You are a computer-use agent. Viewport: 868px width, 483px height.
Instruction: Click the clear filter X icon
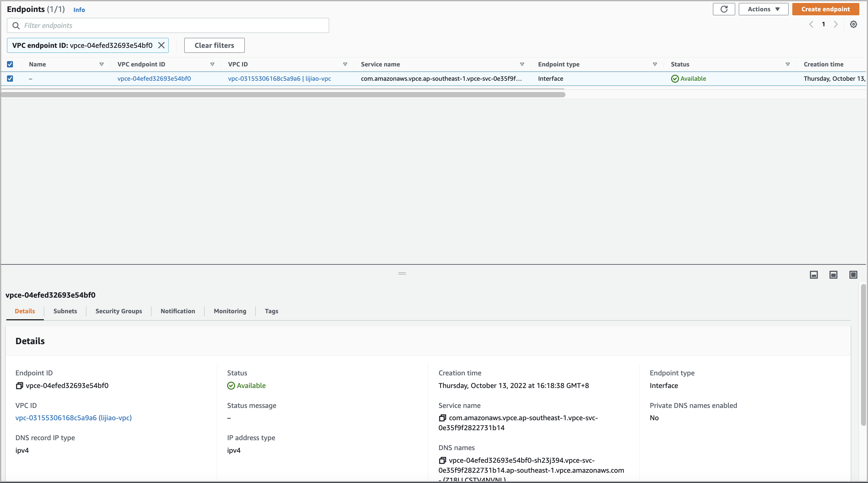tap(162, 45)
